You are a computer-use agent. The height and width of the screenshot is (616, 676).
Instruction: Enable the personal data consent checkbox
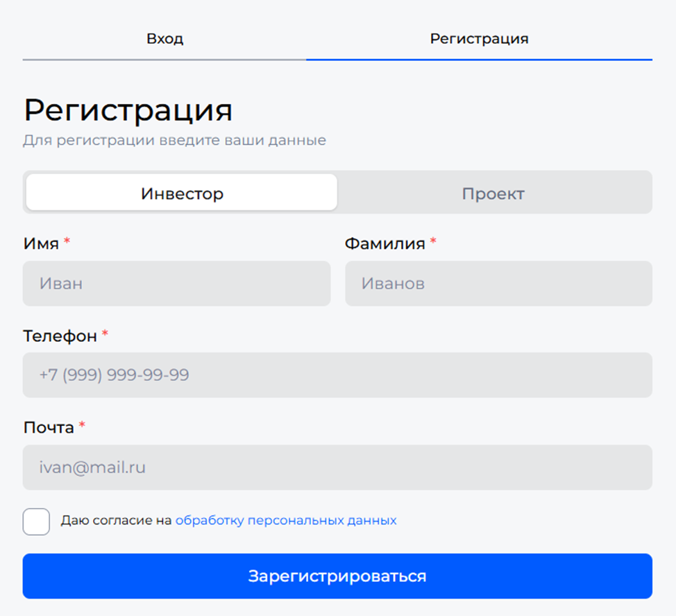pos(37,522)
